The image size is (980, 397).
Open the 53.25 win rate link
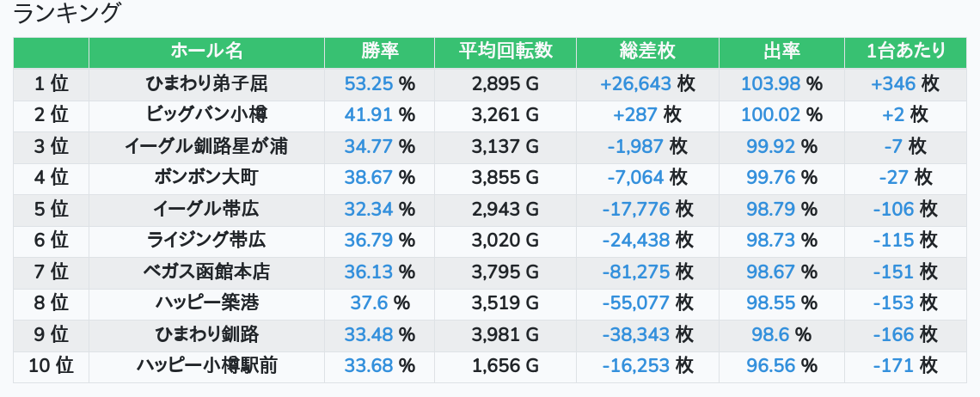tap(369, 83)
